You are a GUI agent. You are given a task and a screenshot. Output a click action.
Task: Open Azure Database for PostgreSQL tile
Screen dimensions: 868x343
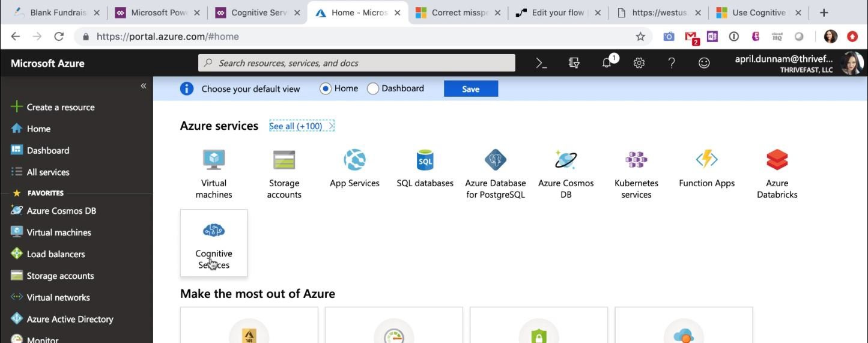[x=496, y=174]
